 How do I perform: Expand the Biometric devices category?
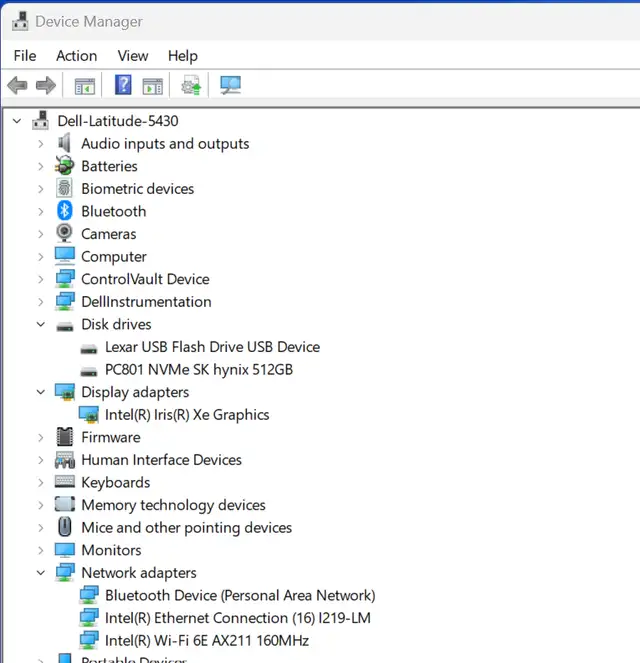[41, 189]
